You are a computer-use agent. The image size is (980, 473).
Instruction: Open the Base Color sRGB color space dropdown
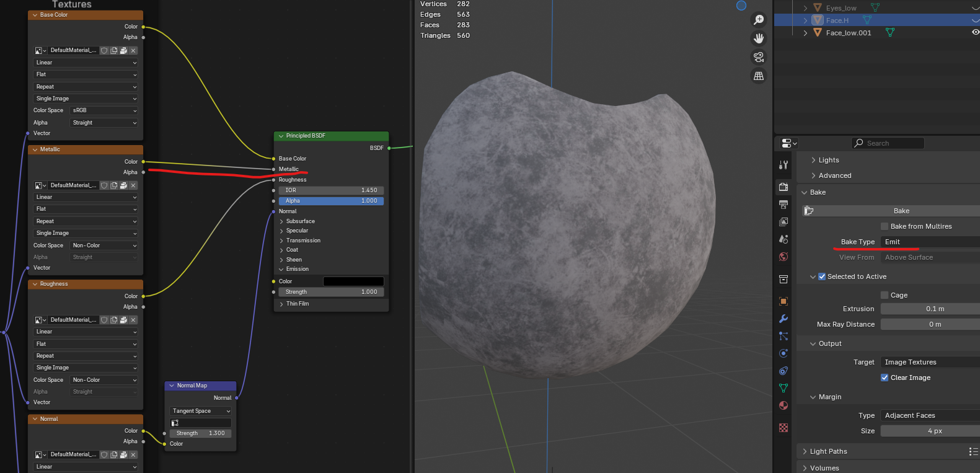(x=104, y=110)
